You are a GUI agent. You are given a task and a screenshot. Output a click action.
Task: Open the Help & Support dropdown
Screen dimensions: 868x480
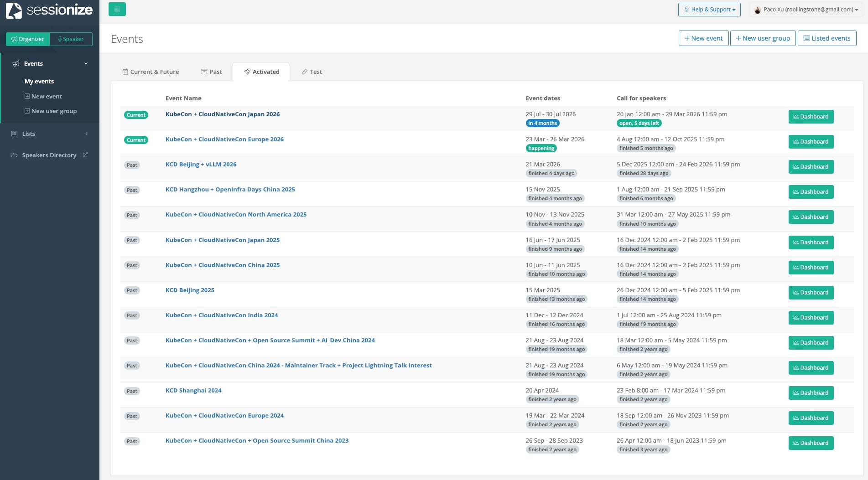709,10
